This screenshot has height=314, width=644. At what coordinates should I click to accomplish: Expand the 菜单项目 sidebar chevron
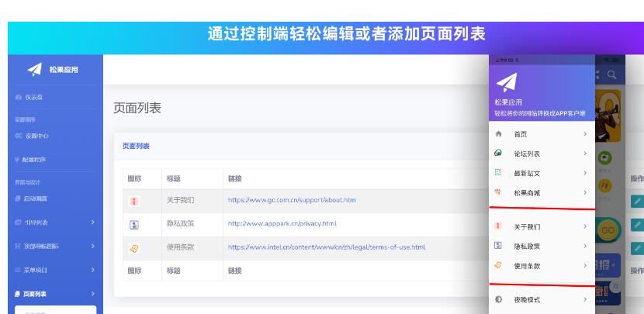[93, 270]
